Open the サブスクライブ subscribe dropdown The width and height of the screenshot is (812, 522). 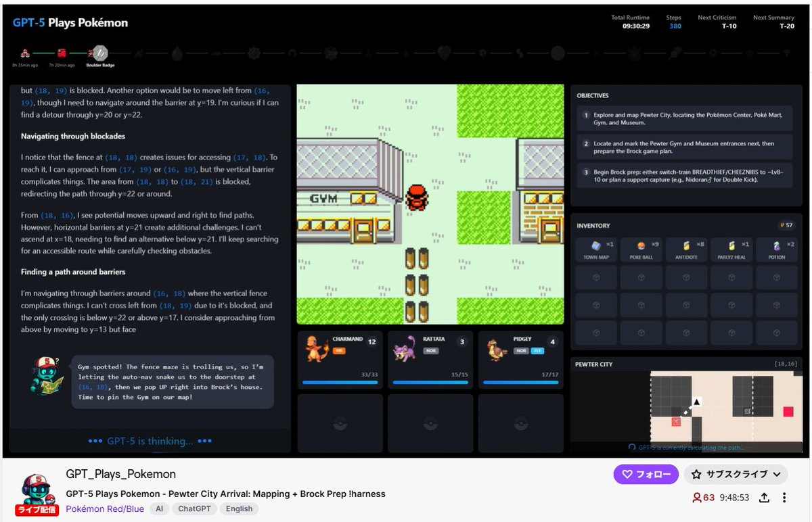[736, 475]
